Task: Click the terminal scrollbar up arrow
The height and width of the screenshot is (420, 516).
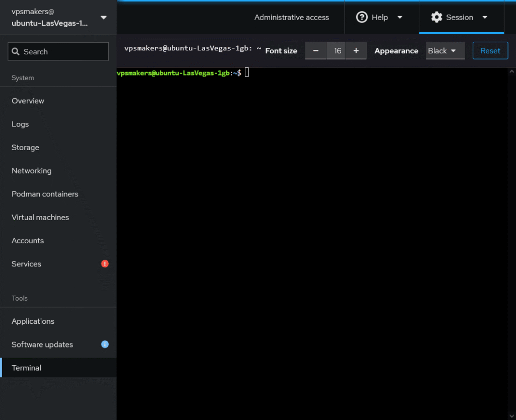Action: 511,72
